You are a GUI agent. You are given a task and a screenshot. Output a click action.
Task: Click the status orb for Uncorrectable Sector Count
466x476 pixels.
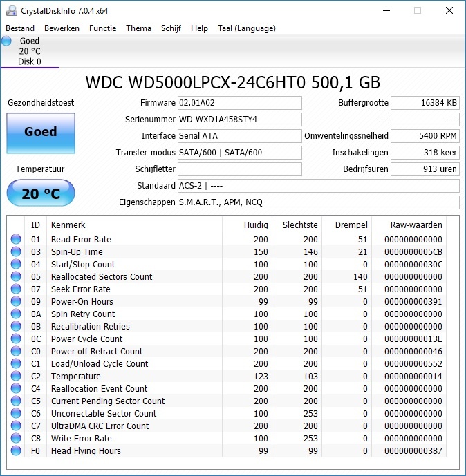[x=16, y=413]
